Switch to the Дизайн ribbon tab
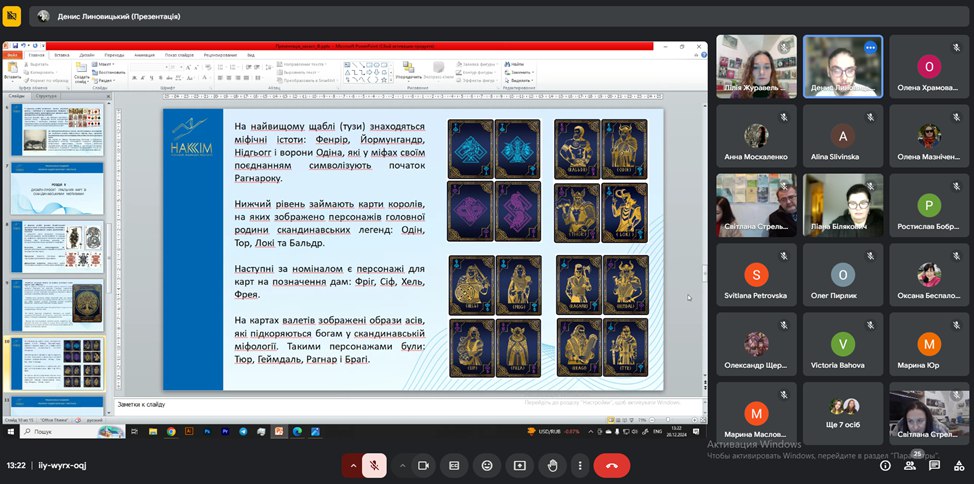 click(x=87, y=55)
